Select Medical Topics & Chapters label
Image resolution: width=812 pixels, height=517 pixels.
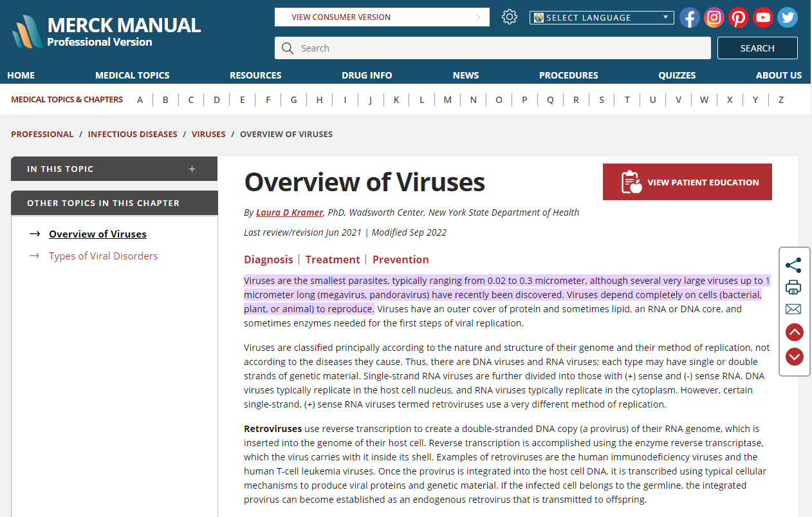[x=67, y=100]
